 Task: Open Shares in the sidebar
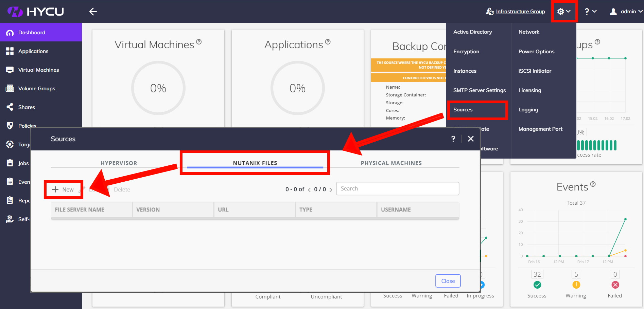pyautogui.click(x=41, y=107)
